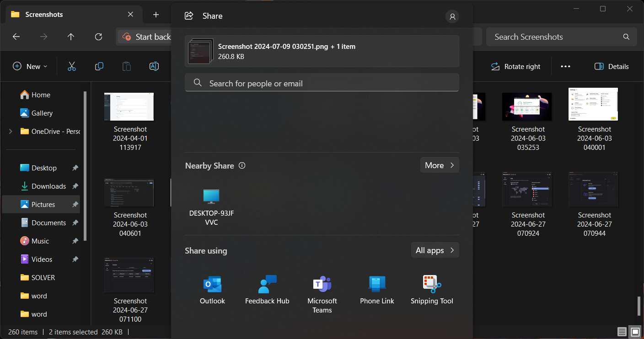Select the Rotate right tool
644x339 pixels.
pyautogui.click(x=515, y=66)
